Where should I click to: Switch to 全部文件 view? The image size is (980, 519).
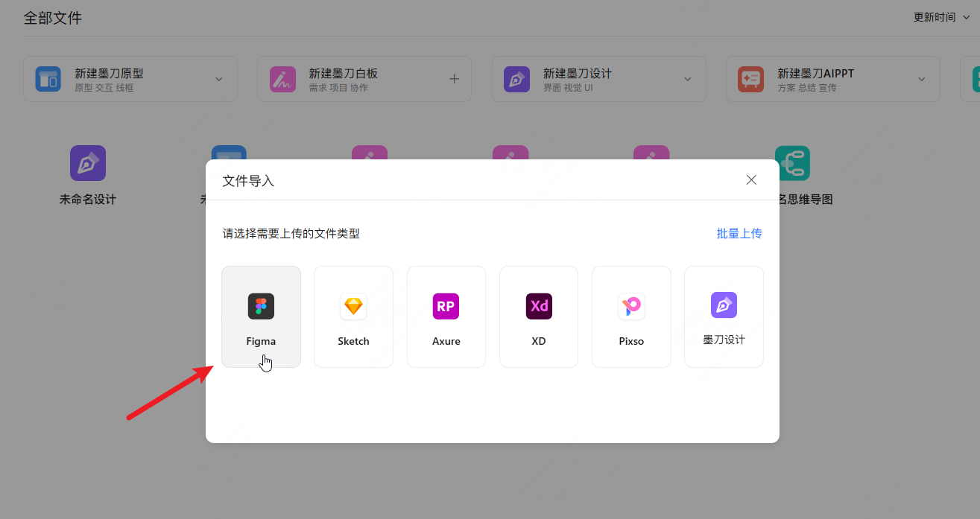[53, 16]
